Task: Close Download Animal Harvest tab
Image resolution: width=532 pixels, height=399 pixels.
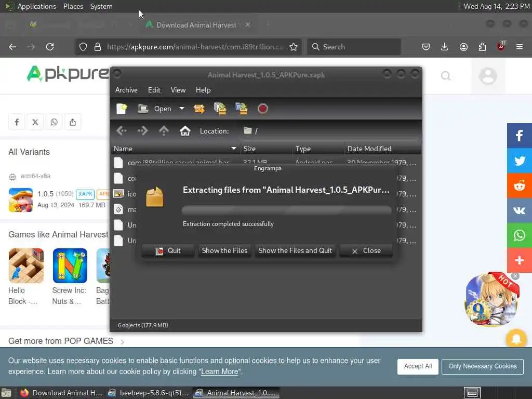Action: point(248,24)
